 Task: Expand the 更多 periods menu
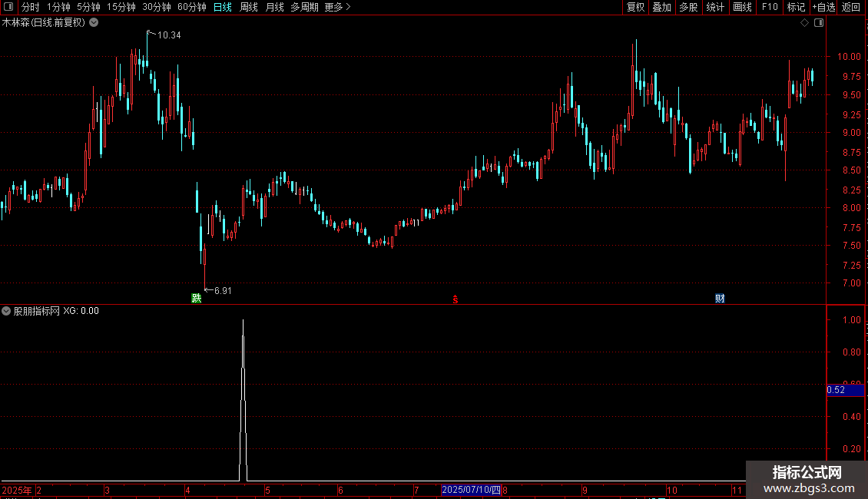(337, 7)
